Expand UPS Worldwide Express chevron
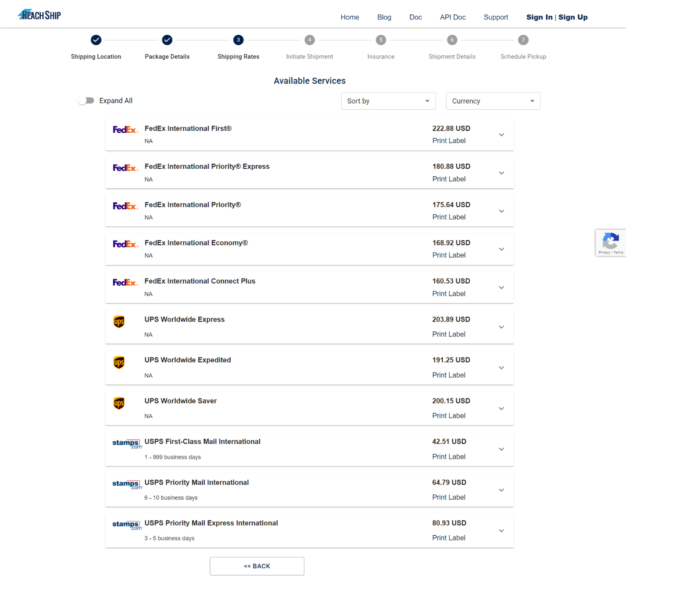The image size is (700, 600). pyautogui.click(x=501, y=327)
